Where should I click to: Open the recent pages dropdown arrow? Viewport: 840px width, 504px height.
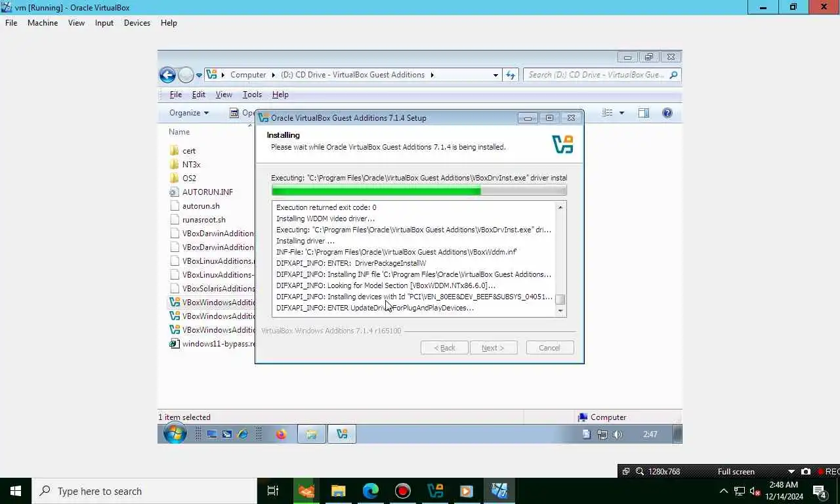click(199, 75)
